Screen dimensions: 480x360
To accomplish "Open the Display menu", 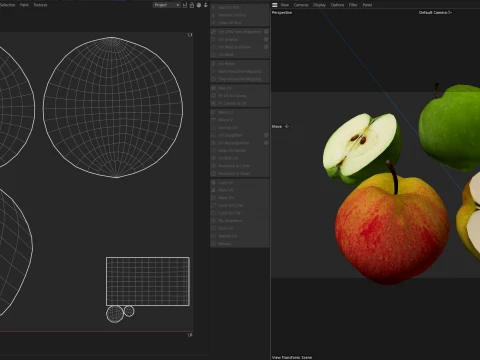I will click(x=319, y=5).
